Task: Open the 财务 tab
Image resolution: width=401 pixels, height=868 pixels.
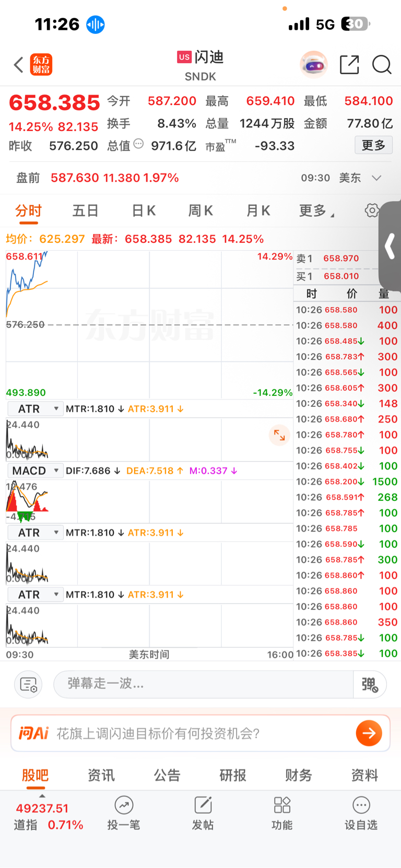Action: (299, 775)
